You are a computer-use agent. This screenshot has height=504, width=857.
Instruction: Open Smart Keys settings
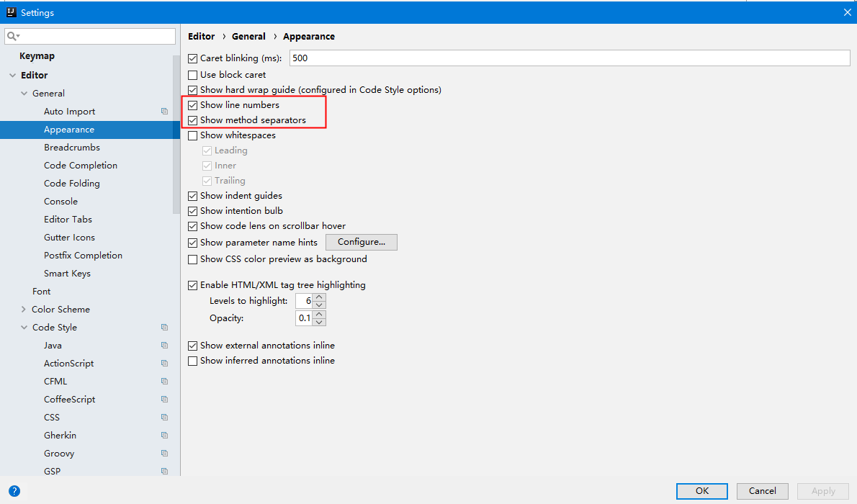click(67, 274)
